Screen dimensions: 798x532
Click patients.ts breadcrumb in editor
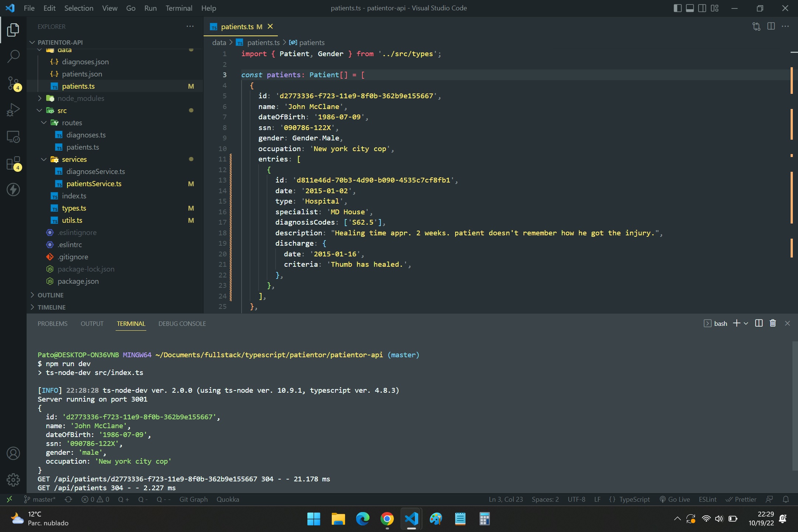point(263,42)
